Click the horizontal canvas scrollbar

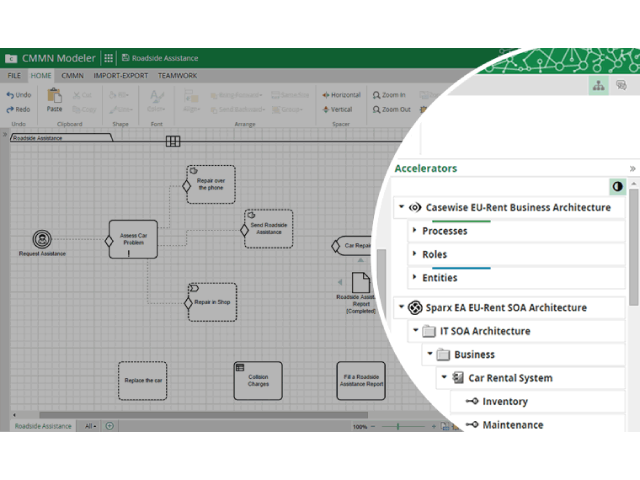click(x=203, y=415)
